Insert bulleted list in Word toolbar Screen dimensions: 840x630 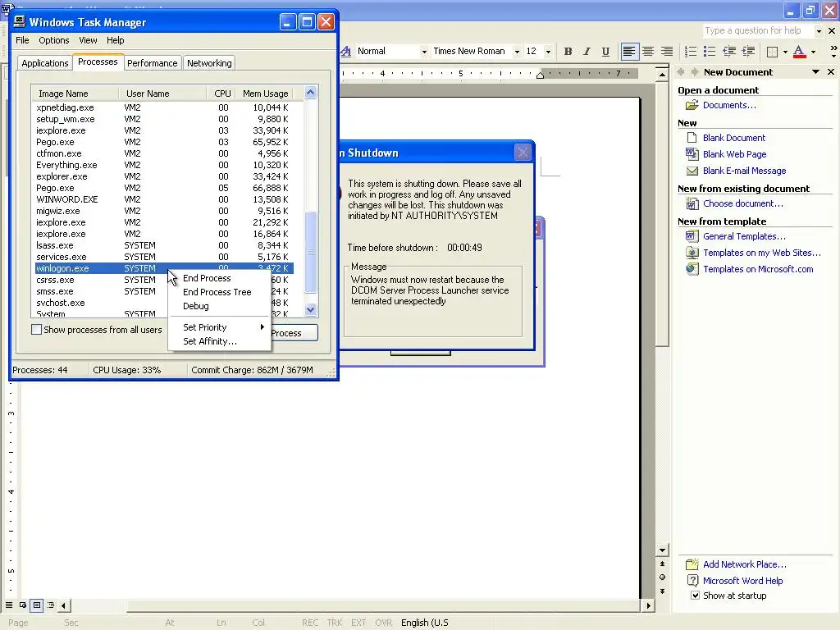710,52
